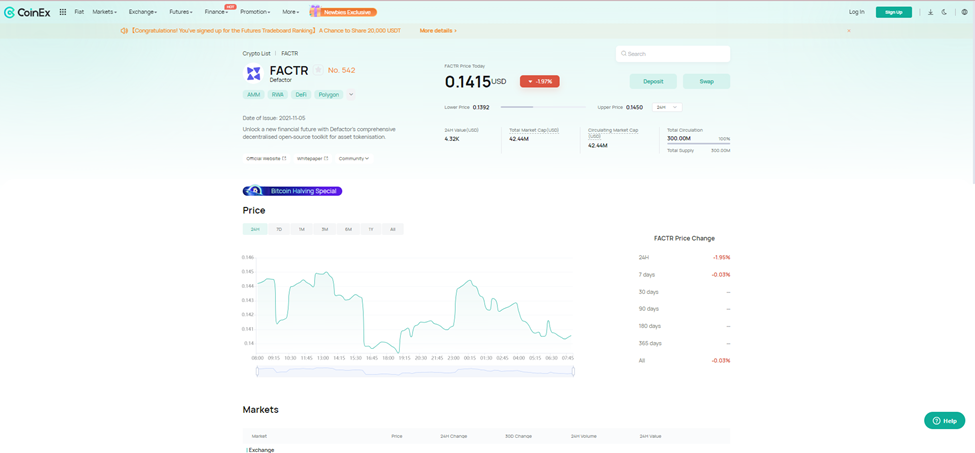Image resolution: width=975 pixels, height=453 pixels.
Task: Click the chart range slider right handle
Action: click(x=573, y=372)
